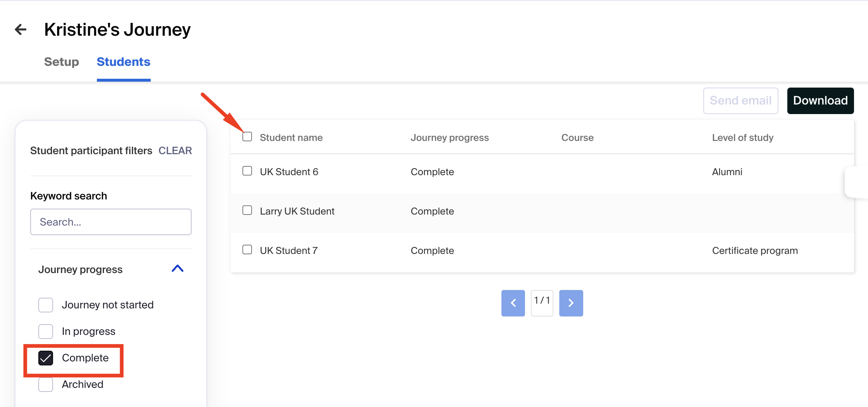Screen dimensions: 868x407
Task: Click the Journey progress column header
Action: click(450, 138)
